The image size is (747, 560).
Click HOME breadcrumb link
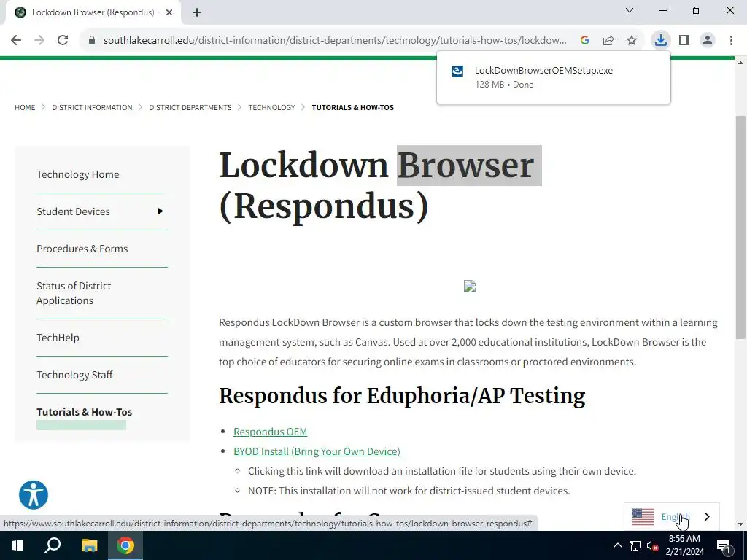[x=25, y=108]
